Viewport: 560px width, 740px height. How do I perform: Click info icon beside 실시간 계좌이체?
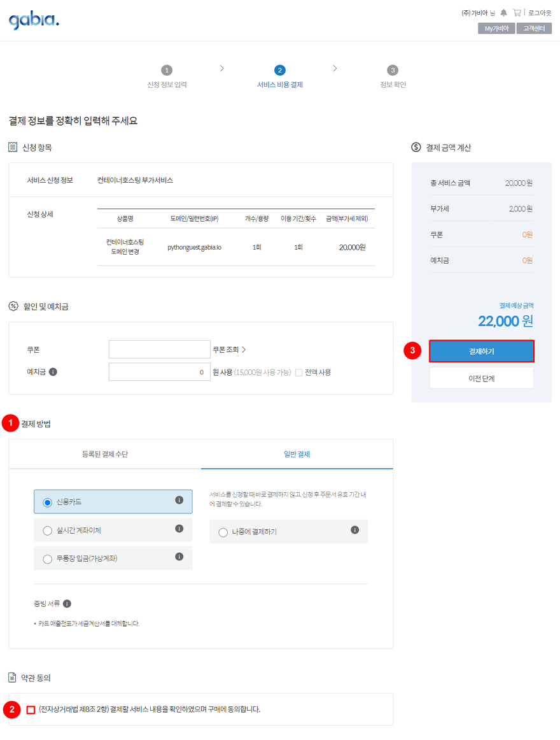tap(179, 529)
